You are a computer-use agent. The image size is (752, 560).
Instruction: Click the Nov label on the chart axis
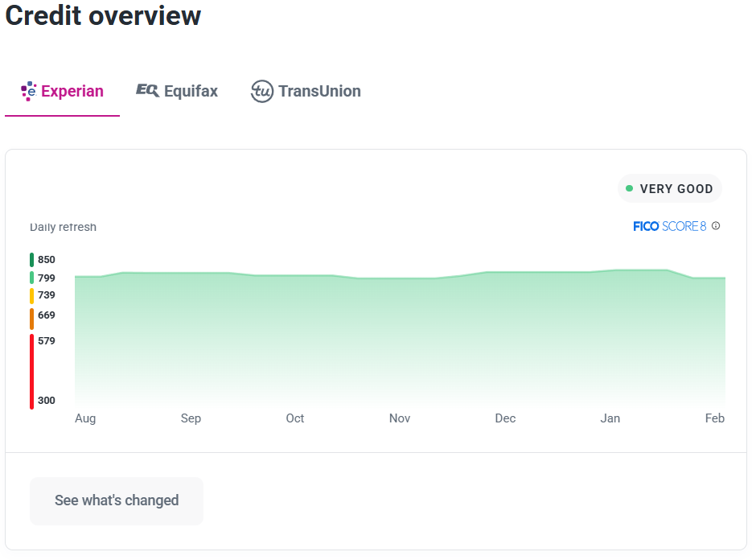coord(400,418)
